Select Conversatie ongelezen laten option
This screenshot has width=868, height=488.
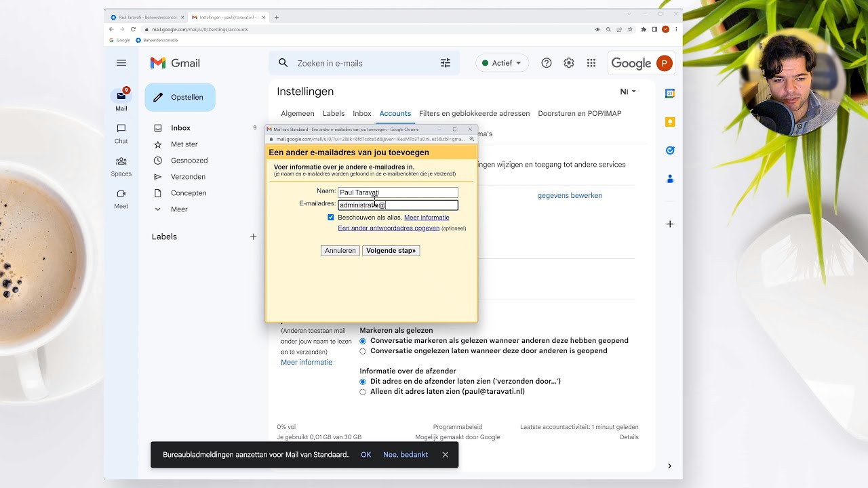click(363, 351)
